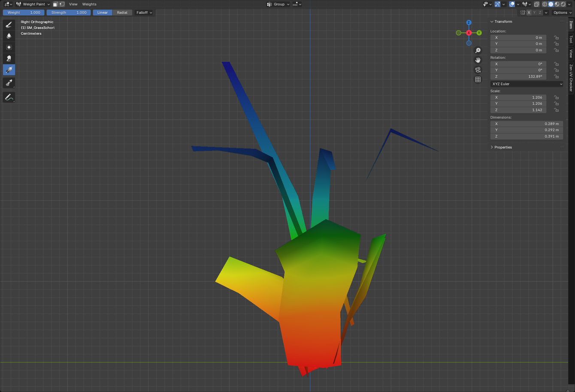The image size is (575, 392).
Task: Toggle the X-Ray display button
Action: [536, 4]
